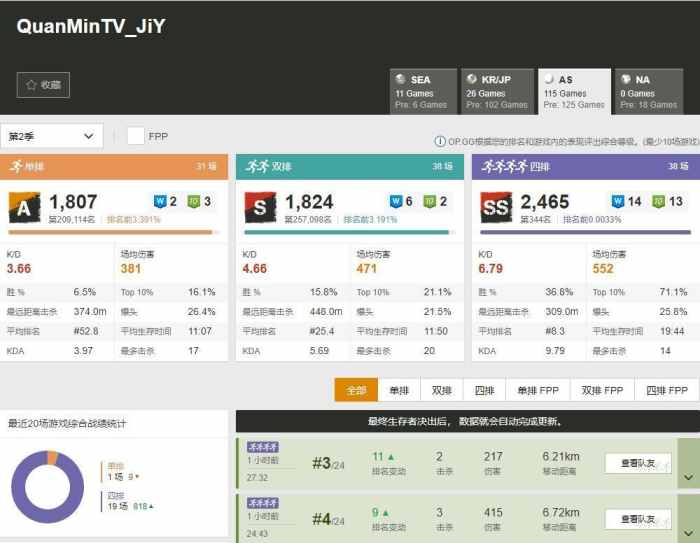Viewport: 700px width, 543px height.
Task: Click the squad icon on #4 match row
Action: [x=263, y=503]
